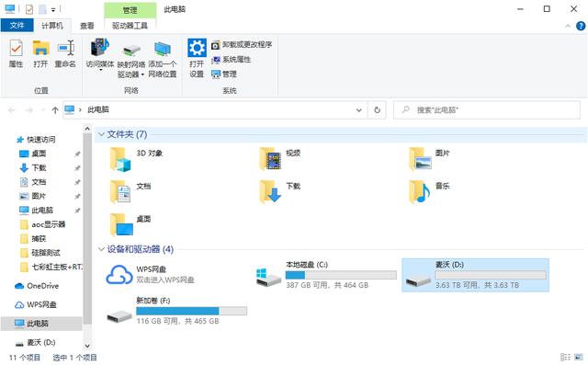Switch to the 文件 tab
Viewport: 588px width, 365px height.
click(x=17, y=25)
